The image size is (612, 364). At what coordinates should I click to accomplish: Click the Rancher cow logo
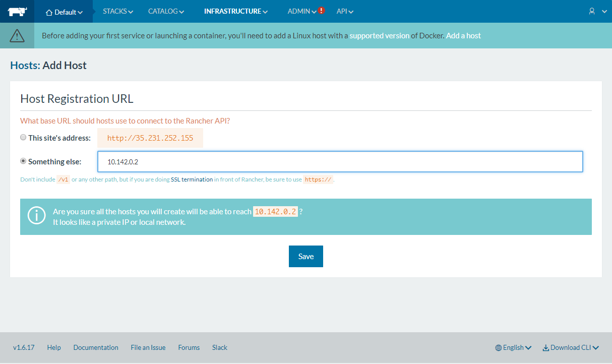coord(17,11)
